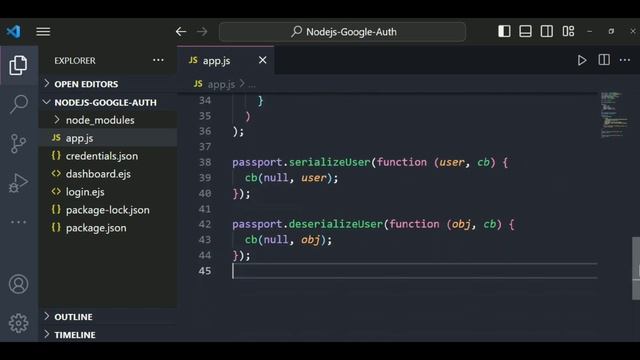
Task: Click the Nodejs-Google-Auth command center search box
Action: [x=342, y=32]
